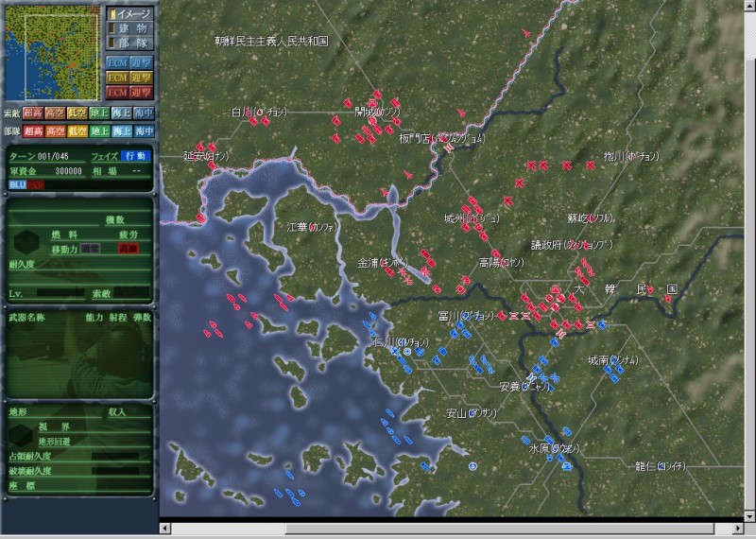The height and width of the screenshot is (539, 756).
Task: Click the 金浦 city label
Action: coord(383,263)
